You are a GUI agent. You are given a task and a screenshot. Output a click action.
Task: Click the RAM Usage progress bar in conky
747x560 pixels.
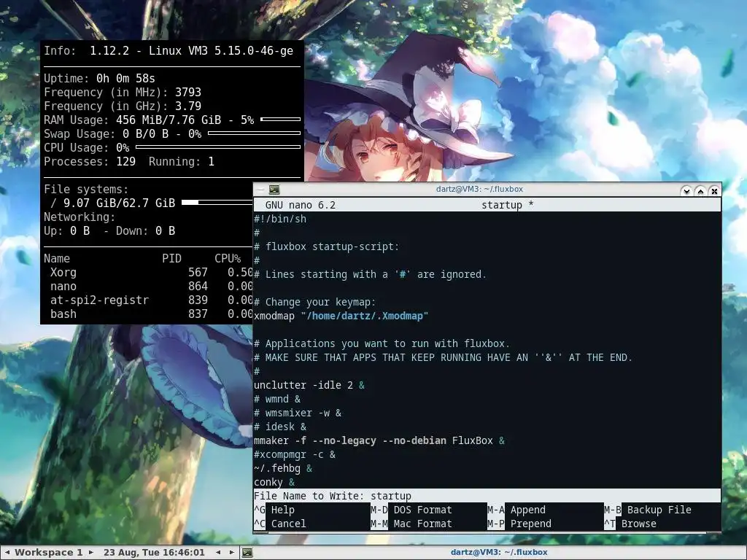point(281,119)
